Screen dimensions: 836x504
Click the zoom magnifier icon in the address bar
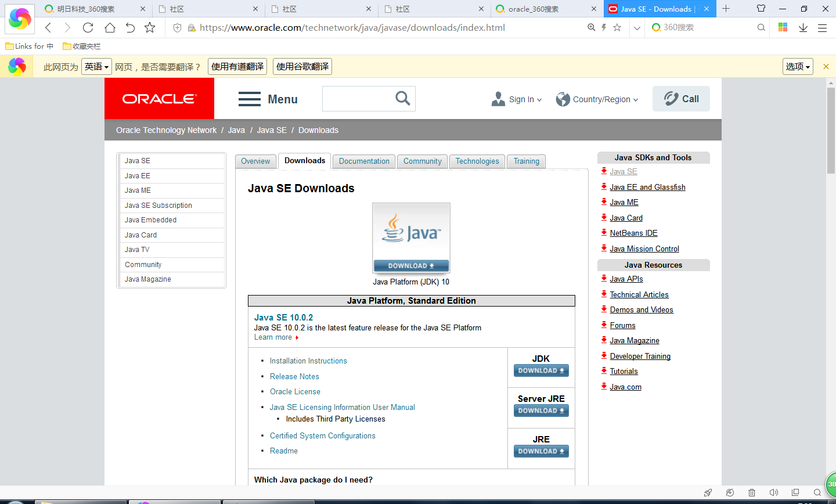[x=592, y=27]
